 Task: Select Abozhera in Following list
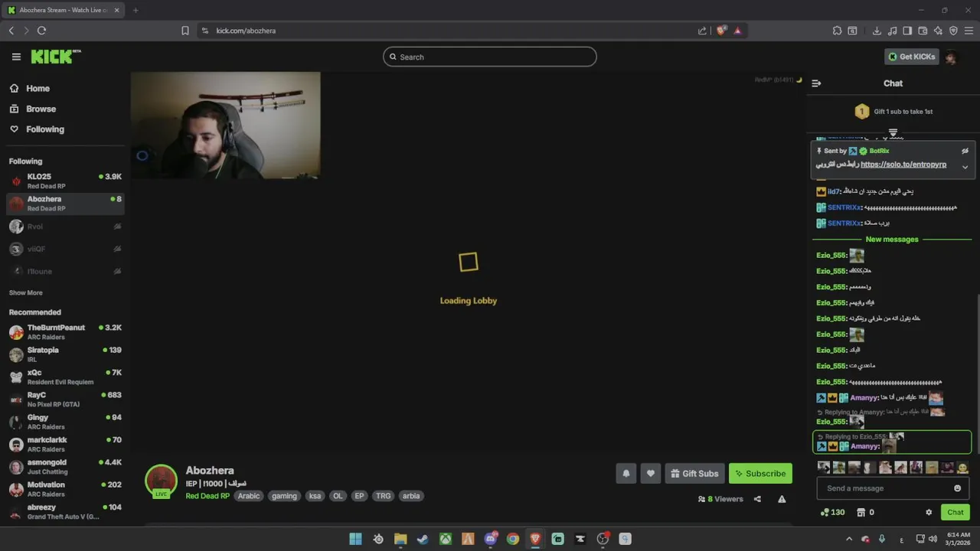click(x=65, y=204)
